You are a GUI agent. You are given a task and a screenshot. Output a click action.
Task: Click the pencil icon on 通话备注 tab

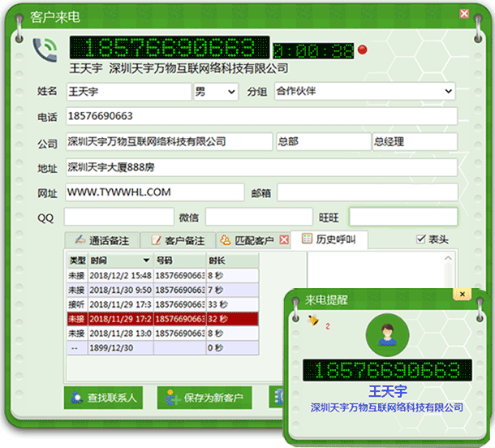pos(80,240)
